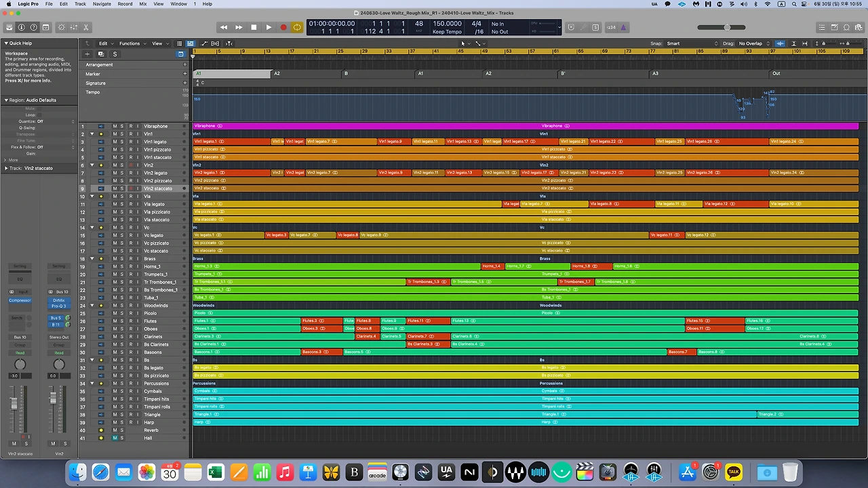Click the Rewind transport button
868x488 pixels.
coord(224,27)
